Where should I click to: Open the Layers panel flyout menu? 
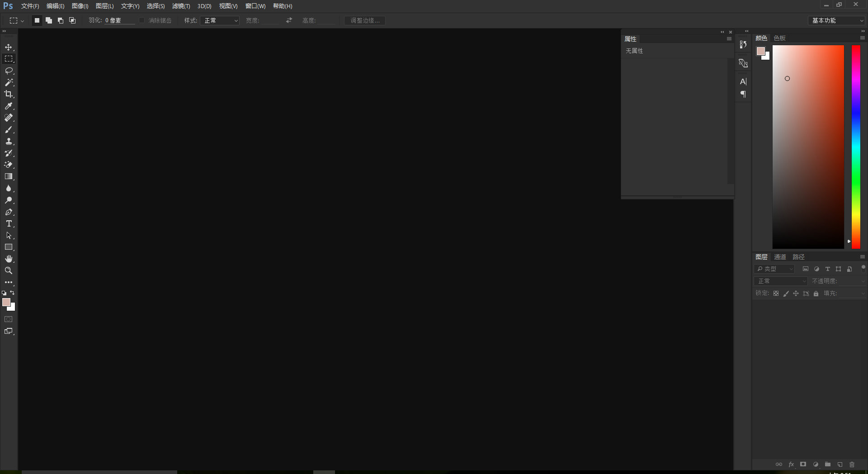863,256
